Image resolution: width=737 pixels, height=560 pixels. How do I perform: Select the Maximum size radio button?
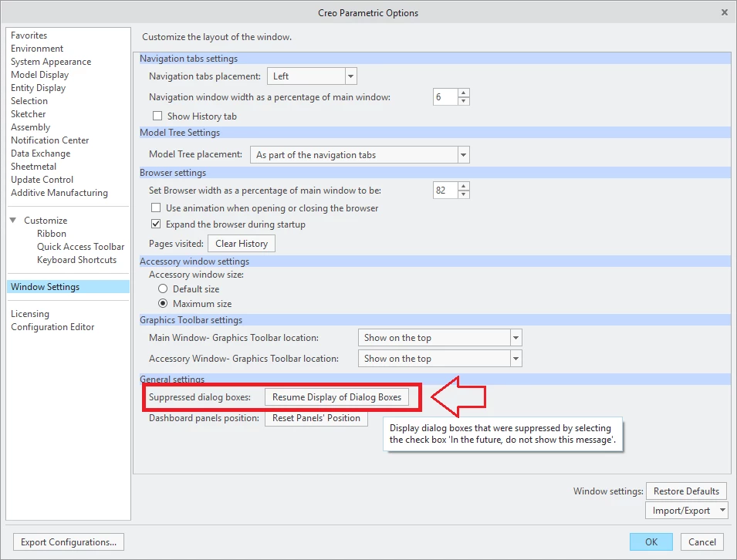163,302
